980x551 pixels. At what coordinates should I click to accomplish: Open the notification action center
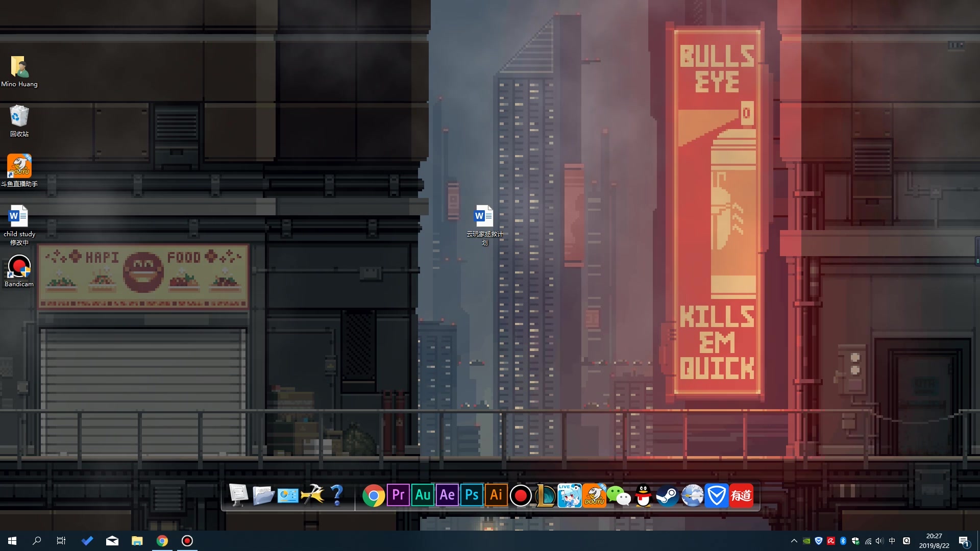pyautogui.click(x=964, y=541)
